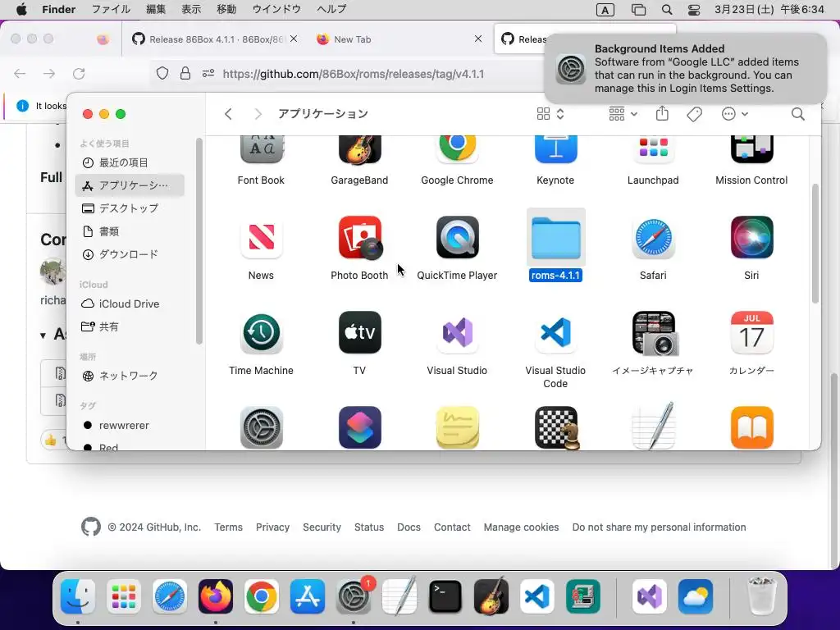Image resolution: width=840 pixels, height=630 pixels.
Task: Open the Finder action (ellipsis) menu
Action: [734, 113]
